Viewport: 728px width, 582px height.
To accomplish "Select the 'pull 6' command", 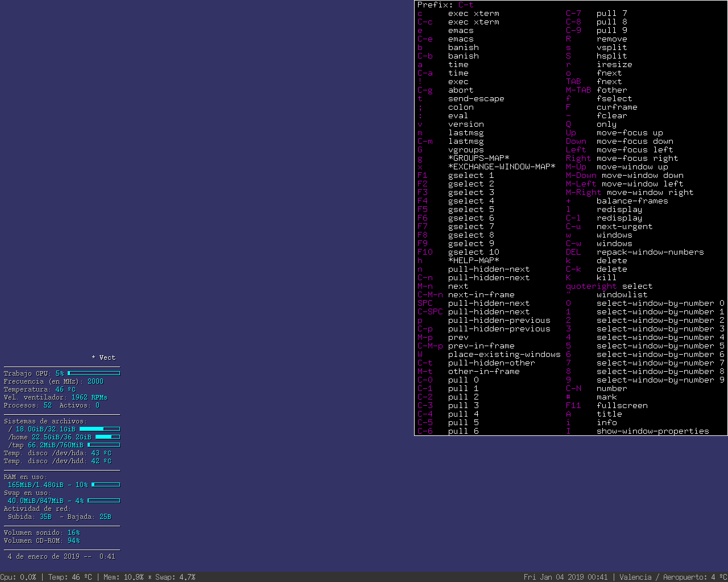I will [464, 431].
